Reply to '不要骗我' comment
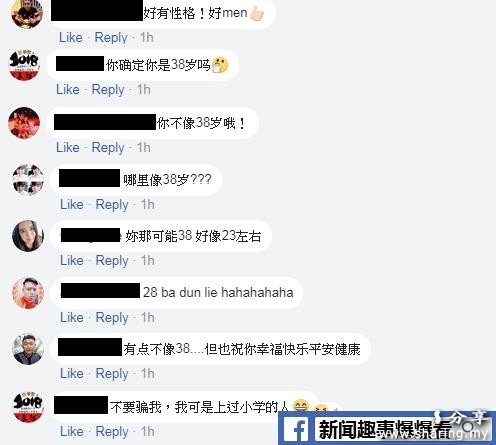 [x=112, y=432]
